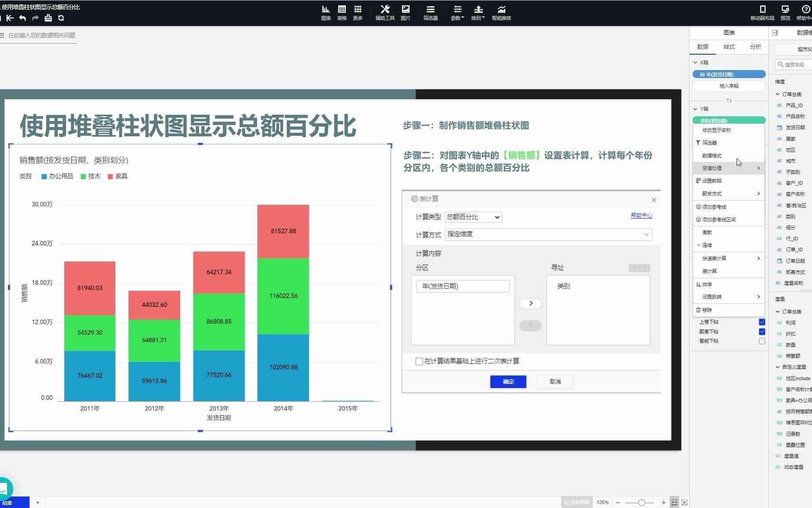812x508 pixels.
Task: Open the 帮助中心 help icon at top right
Action: coord(805,12)
